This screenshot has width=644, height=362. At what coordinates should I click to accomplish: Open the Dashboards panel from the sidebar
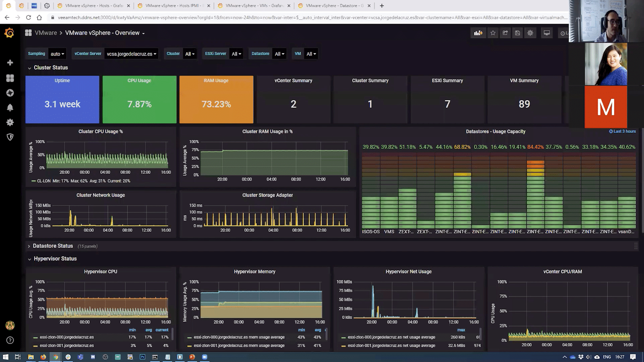tap(10, 78)
